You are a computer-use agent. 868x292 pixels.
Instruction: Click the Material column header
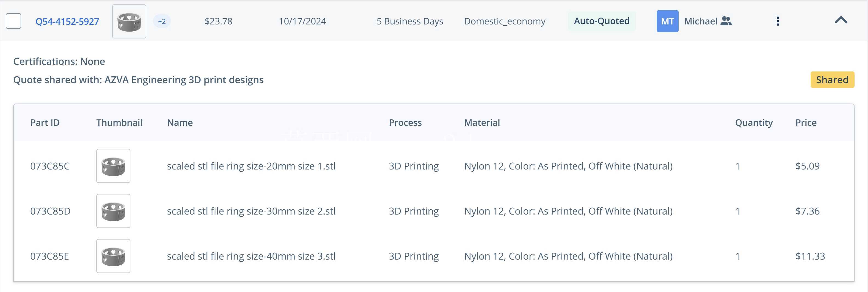482,123
